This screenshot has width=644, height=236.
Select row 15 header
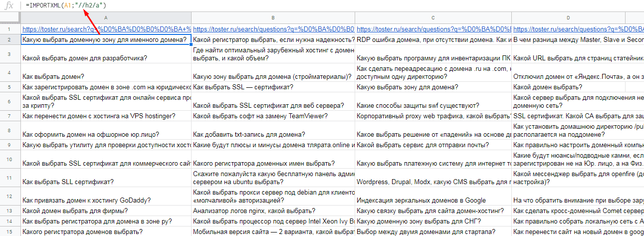click(x=10, y=232)
